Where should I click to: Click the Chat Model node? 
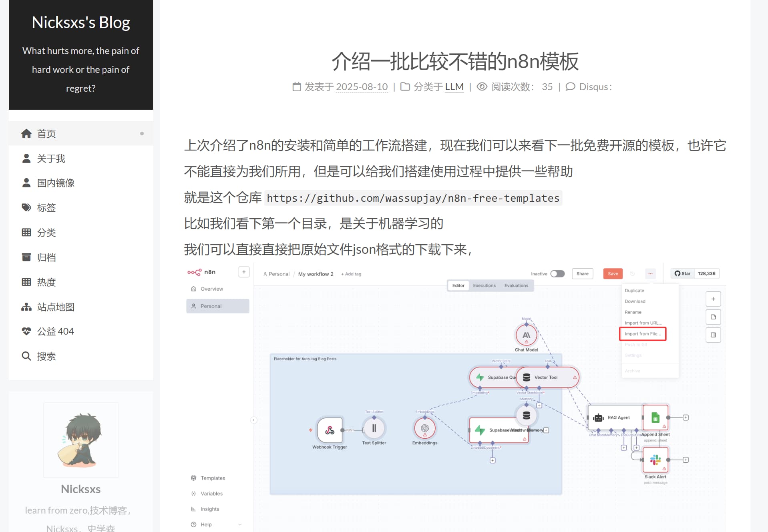pos(526,335)
